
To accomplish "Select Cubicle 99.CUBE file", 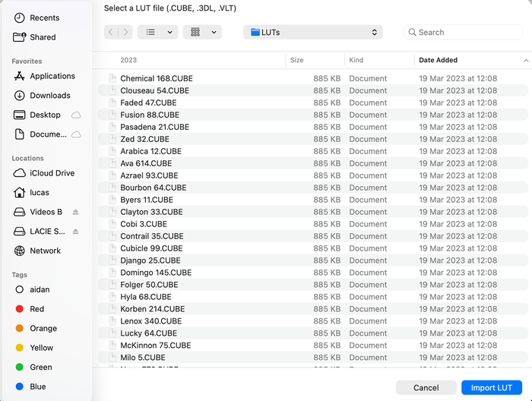I will coord(313,248).
